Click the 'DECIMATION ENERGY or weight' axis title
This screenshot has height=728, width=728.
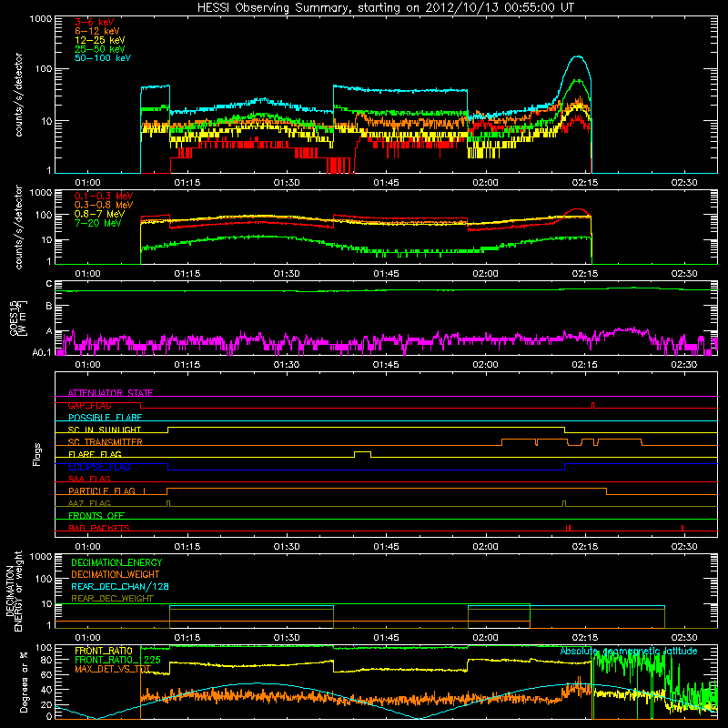[14, 591]
